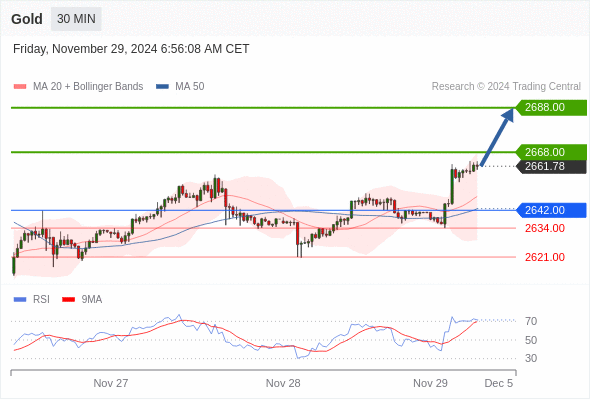The image size is (590, 400).
Task: Click the Gold chart title
Action: (27, 19)
